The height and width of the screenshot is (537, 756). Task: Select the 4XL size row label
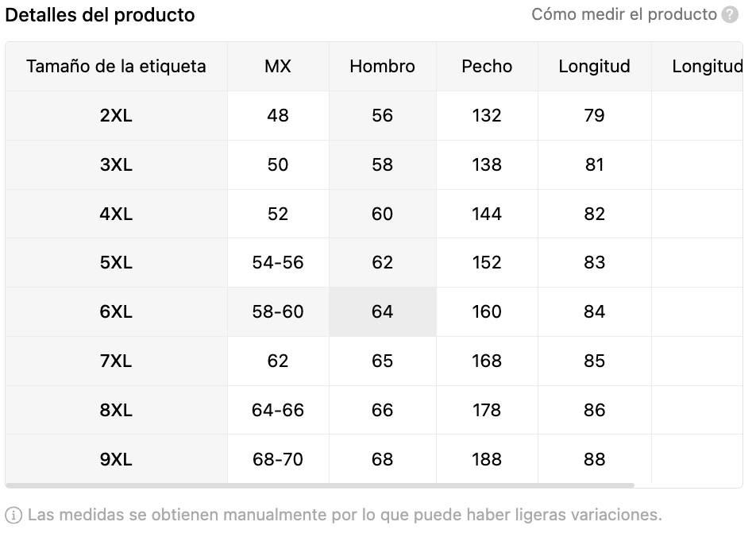pos(116,214)
